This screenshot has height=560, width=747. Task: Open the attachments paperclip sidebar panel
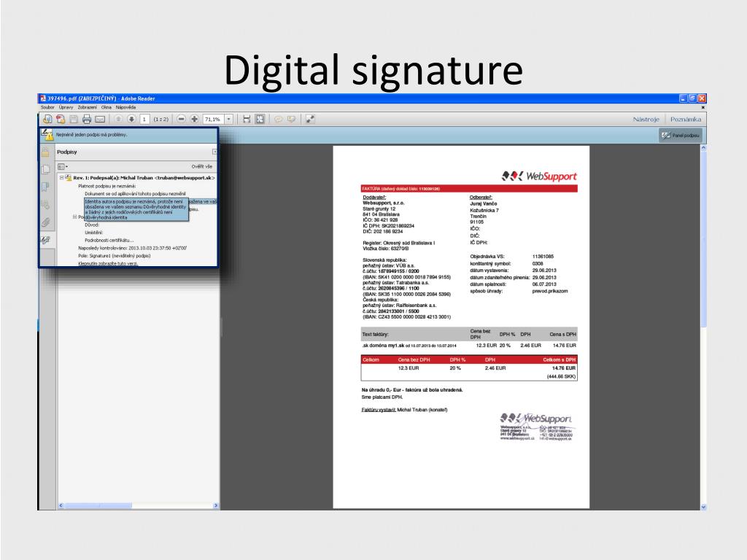[x=46, y=222]
